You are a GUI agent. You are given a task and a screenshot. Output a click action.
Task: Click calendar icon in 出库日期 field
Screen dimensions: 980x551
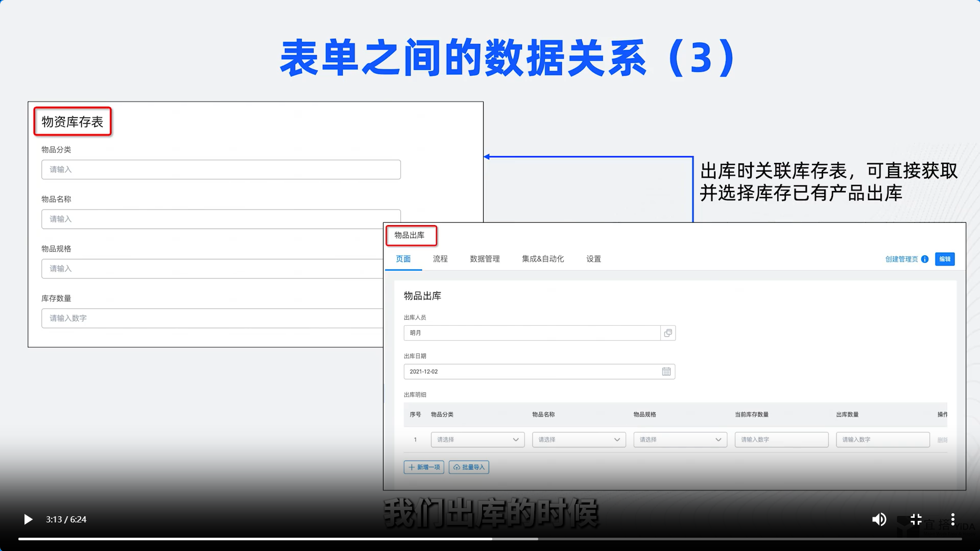click(x=666, y=372)
